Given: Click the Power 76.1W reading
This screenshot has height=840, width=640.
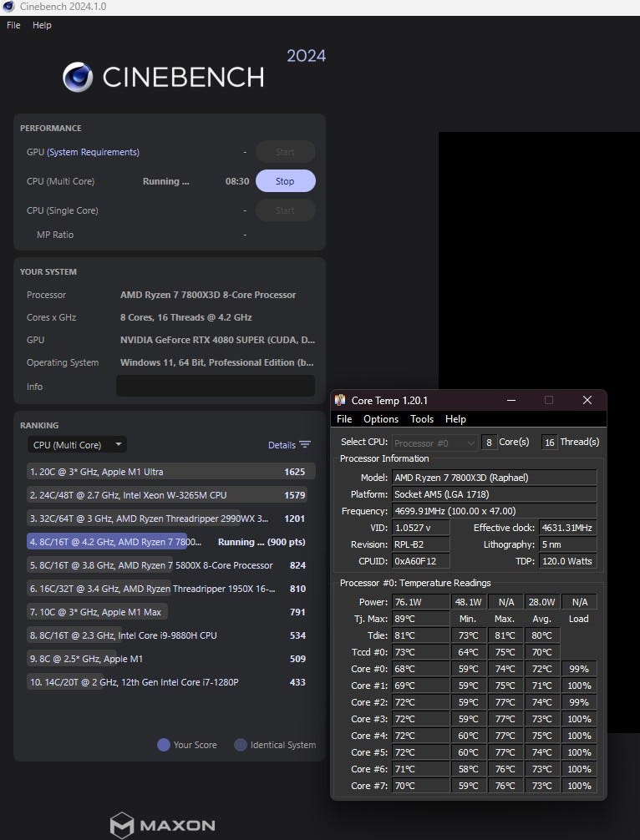Looking at the screenshot, I should pos(421,601).
